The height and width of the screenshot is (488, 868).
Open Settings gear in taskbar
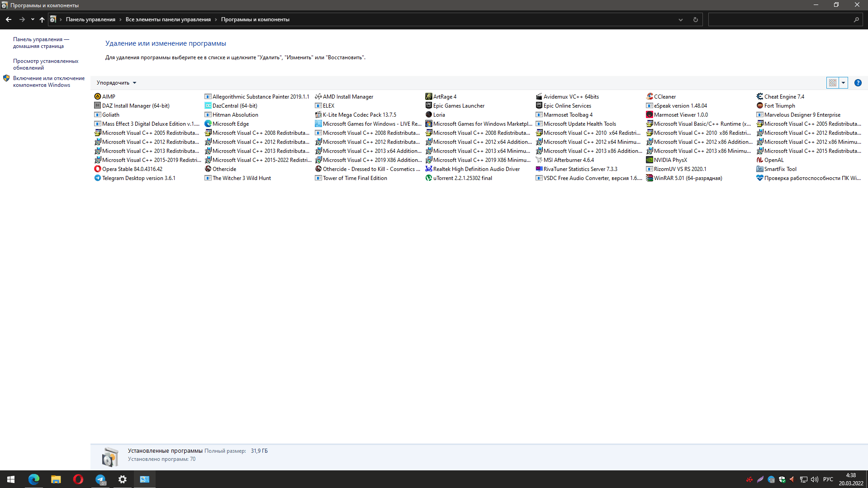[x=122, y=479]
